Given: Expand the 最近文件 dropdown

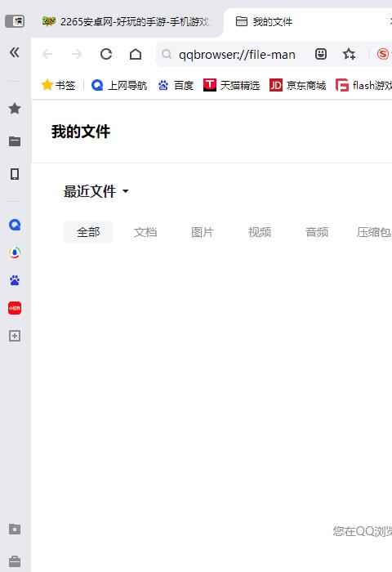Looking at the screenshot, I should (96, 191).
